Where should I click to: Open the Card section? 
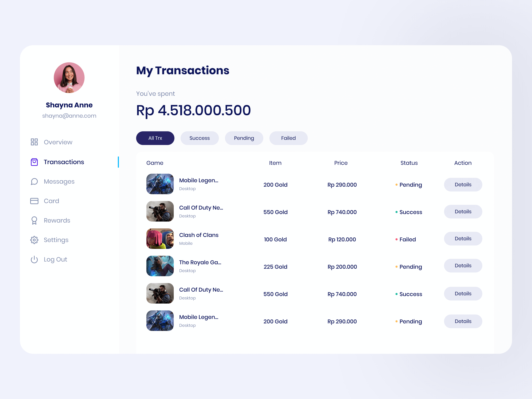[x=45, y=201]
